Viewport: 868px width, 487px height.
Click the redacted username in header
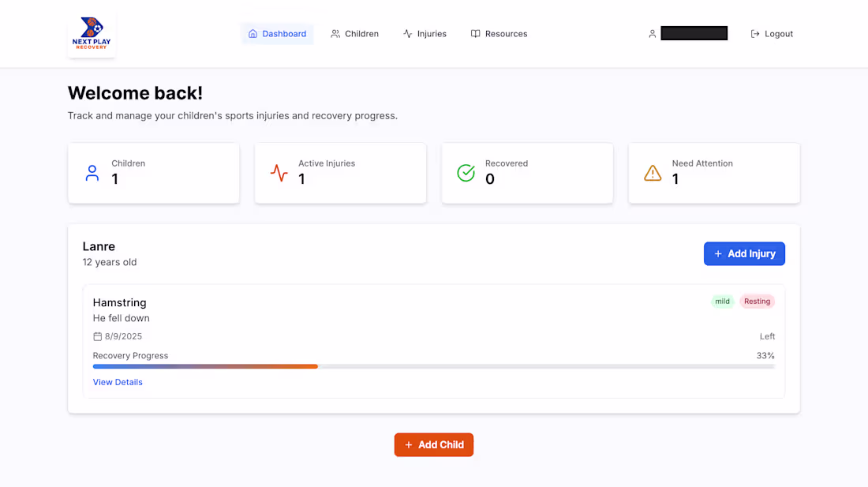tap(694, 33)
